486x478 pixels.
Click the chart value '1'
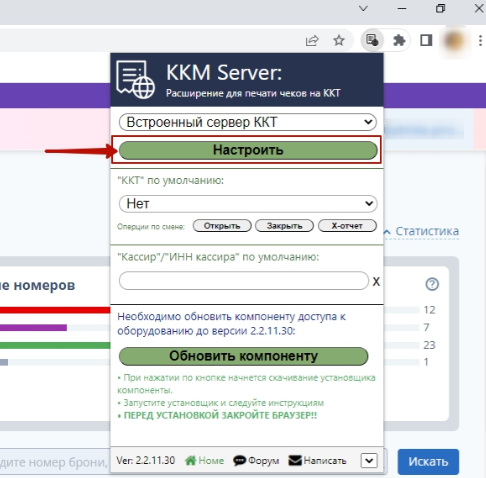click(x=426, y=362)
